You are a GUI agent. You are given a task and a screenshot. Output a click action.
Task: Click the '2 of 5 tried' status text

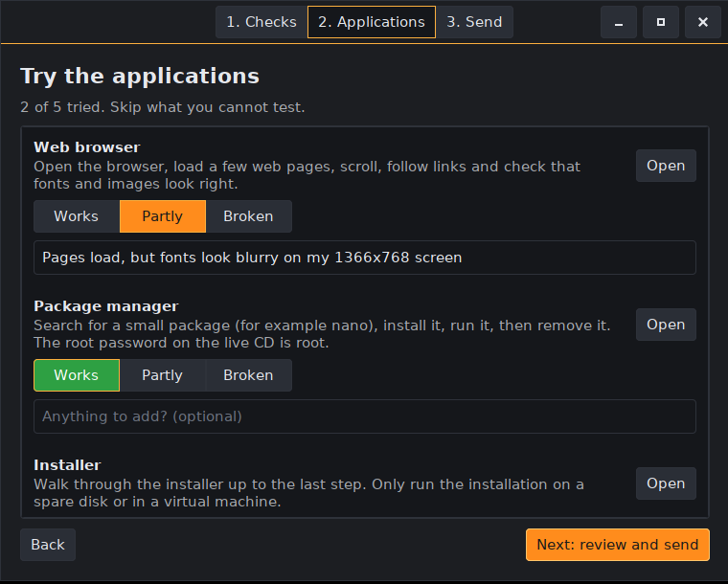click(163, 107)
